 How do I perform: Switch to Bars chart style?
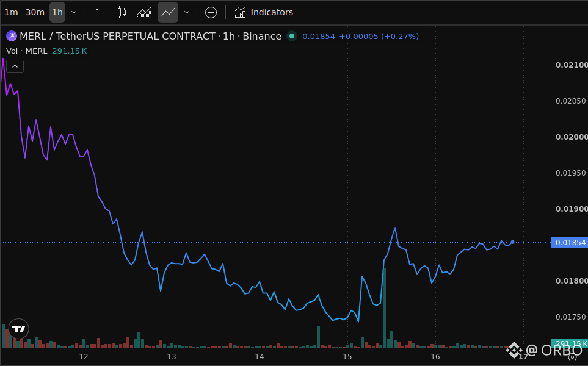coord(99,12)
